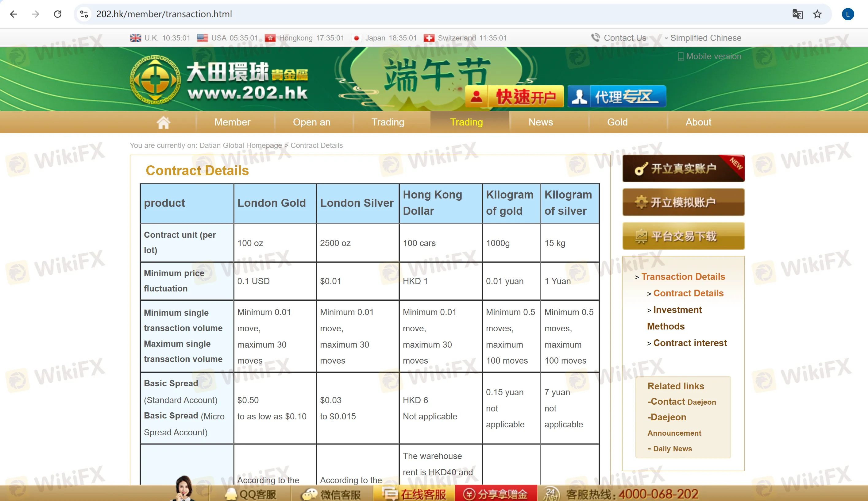Click the home icon in navigation bar
The image size is (868, 501).
[164, 122]
